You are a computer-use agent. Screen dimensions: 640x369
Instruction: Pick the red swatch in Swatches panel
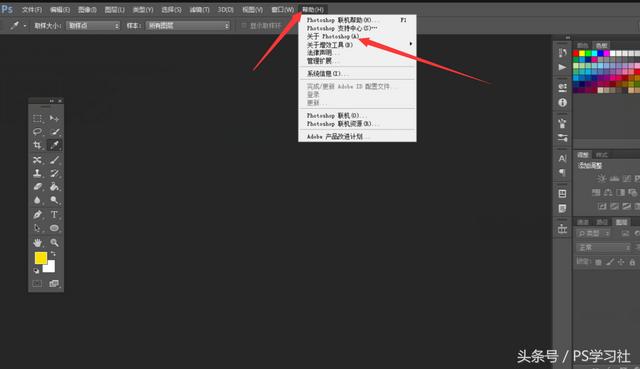coord(576,53)
